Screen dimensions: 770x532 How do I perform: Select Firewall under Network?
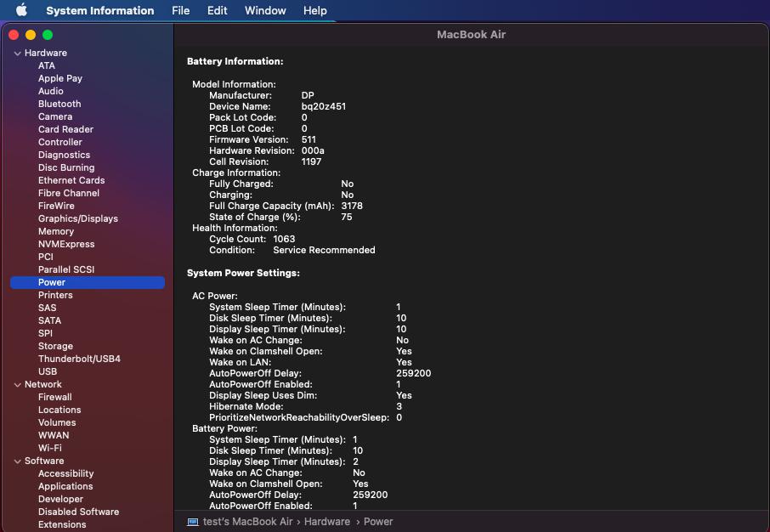(55, 398)
